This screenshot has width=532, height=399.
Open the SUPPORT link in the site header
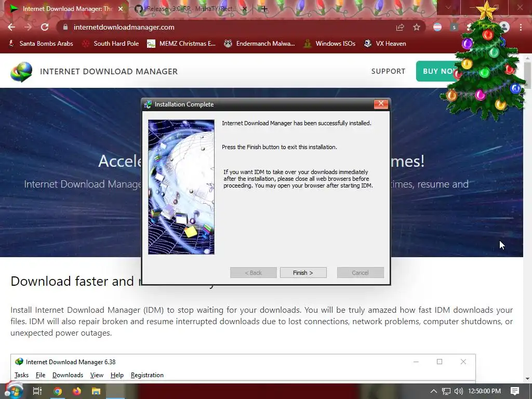click(x=388, y=71)
